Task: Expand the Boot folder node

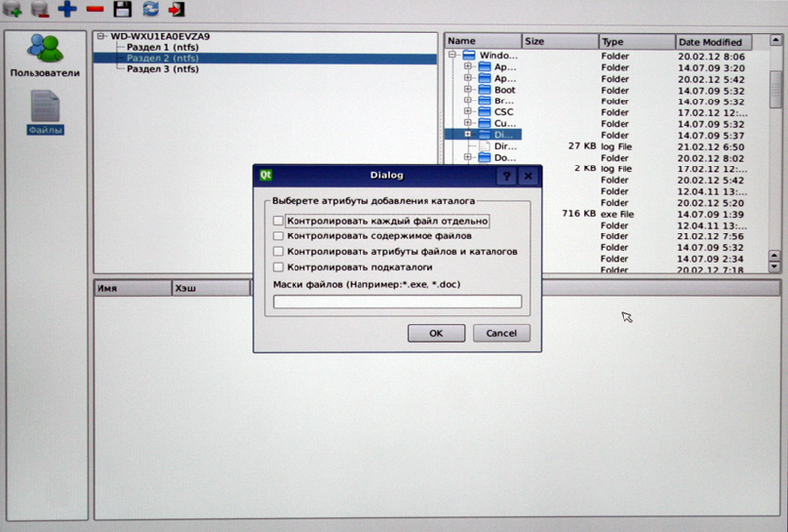Action: (467, 89)
